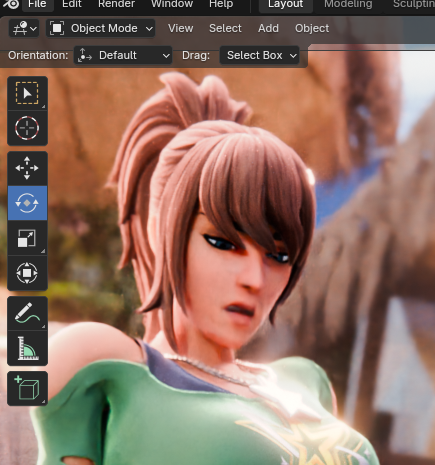
Task: Select the Measure tool
Action: pos(27,348)
